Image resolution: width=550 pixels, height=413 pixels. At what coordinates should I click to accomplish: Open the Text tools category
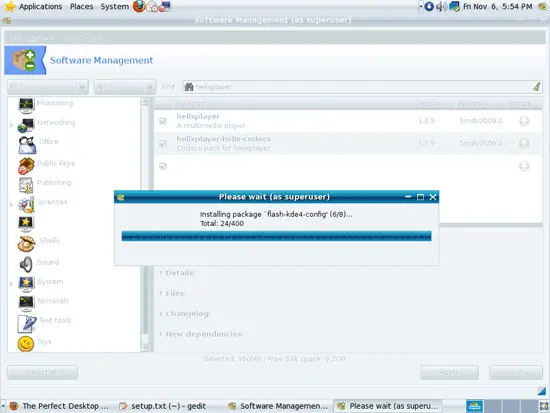[x=55, y=320]
